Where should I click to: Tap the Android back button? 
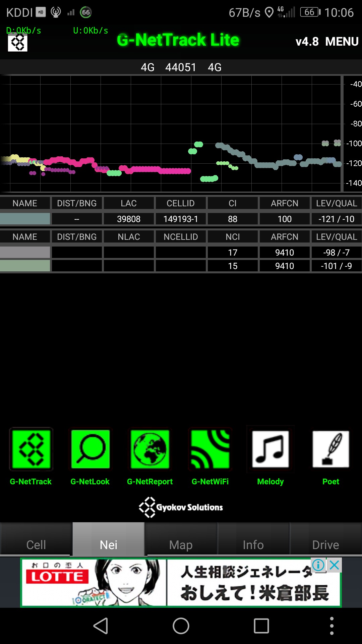[x=101, y=626]
